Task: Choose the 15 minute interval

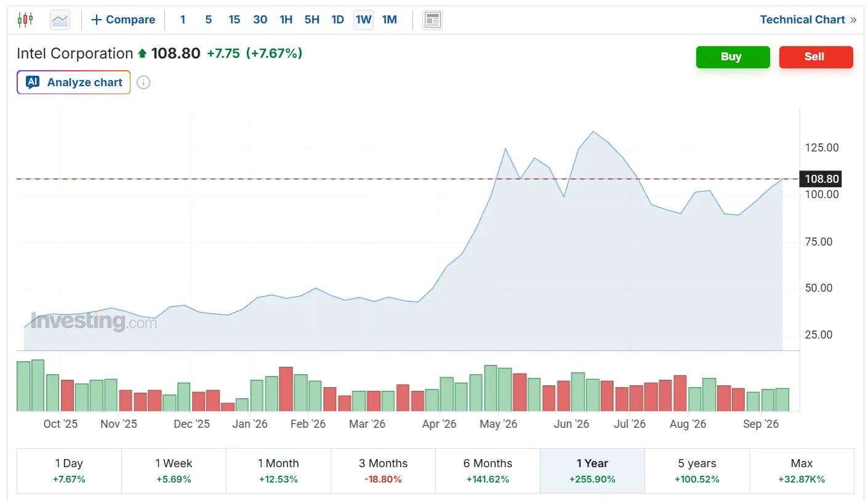Action: (x=235, y=20)
